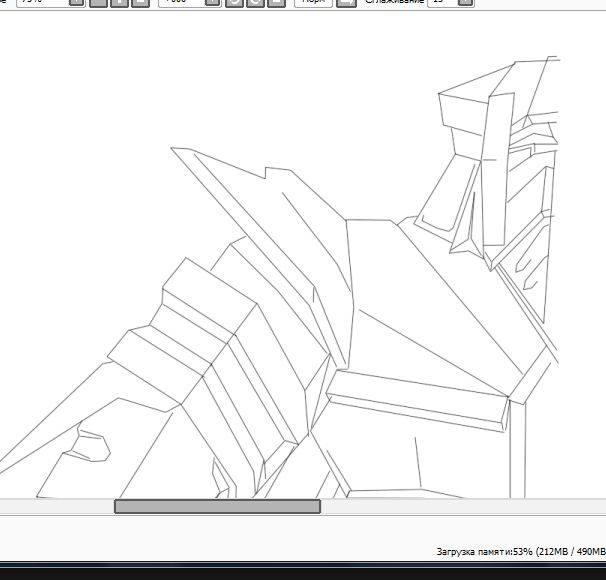Reset the canvas rotation angle
606x580 pixels.
pos(275,3)
